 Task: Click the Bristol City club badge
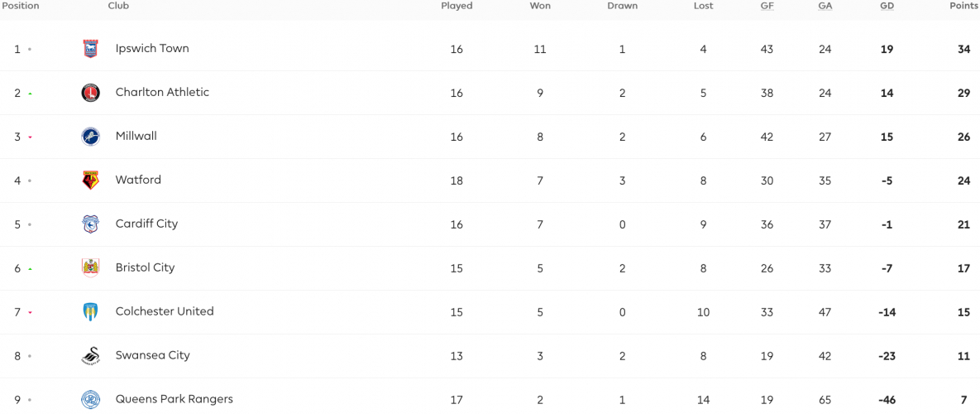[91, 267]
